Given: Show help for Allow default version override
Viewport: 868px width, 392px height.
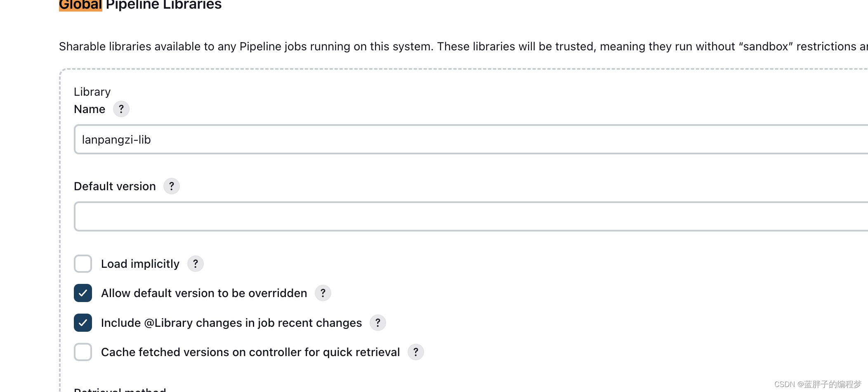Looking at the screenshot, I should pyautogui.click(x=323, y=293).
